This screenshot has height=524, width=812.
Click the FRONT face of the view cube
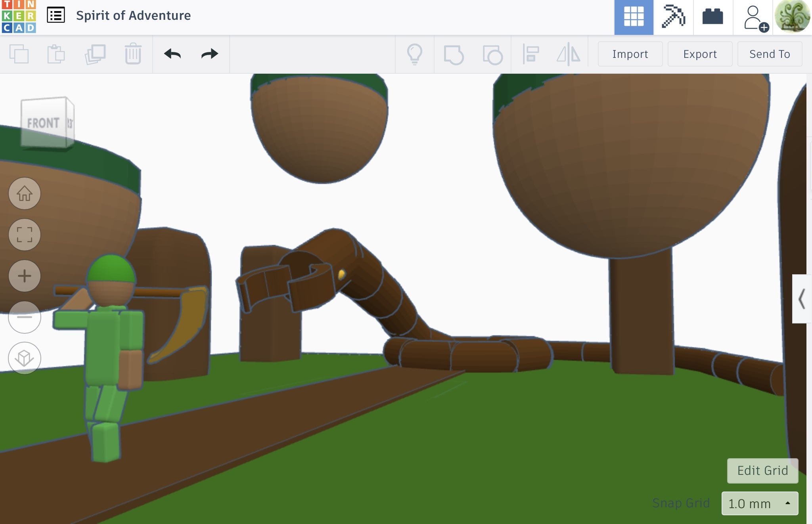pyautogui.click(x=43, y=122)
